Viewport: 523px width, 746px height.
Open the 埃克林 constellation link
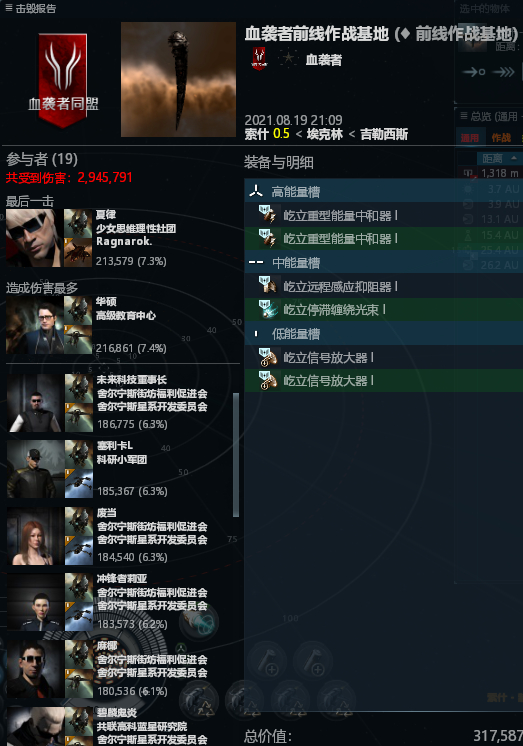click(325, 135)
